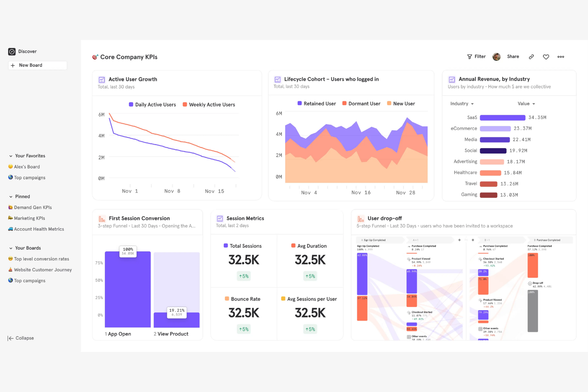Click the user profile avatar
Image resolution: width=588 pixels, height=392 pixels.
tap(496, 56)
